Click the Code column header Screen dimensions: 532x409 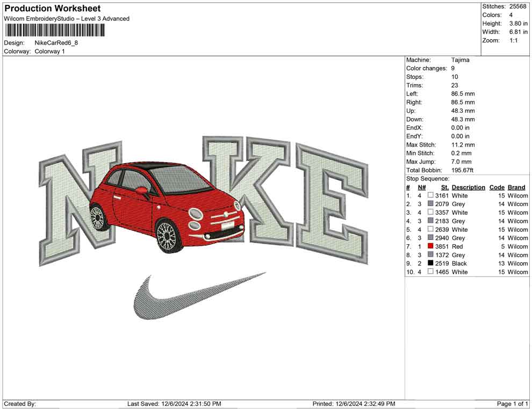click(x=497, y=187)
